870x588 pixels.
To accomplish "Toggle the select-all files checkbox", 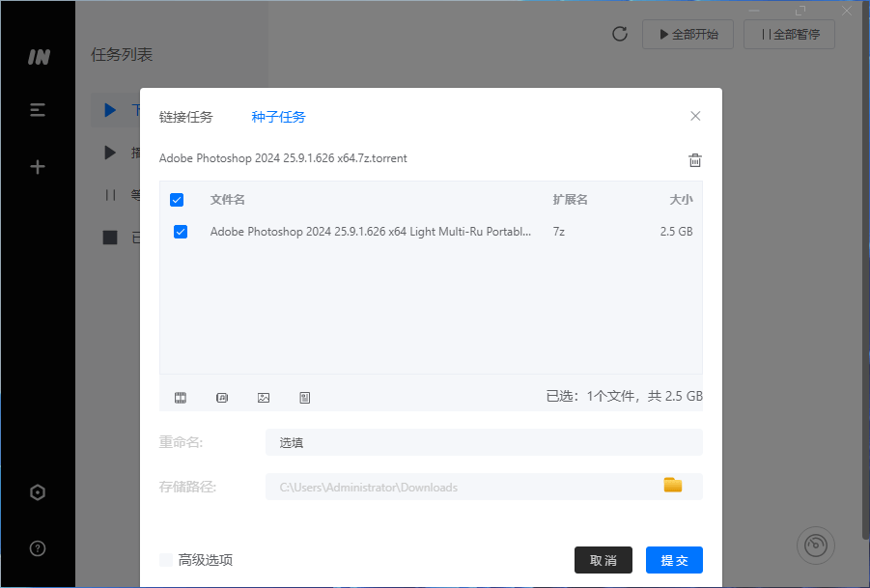I will 177,200.
